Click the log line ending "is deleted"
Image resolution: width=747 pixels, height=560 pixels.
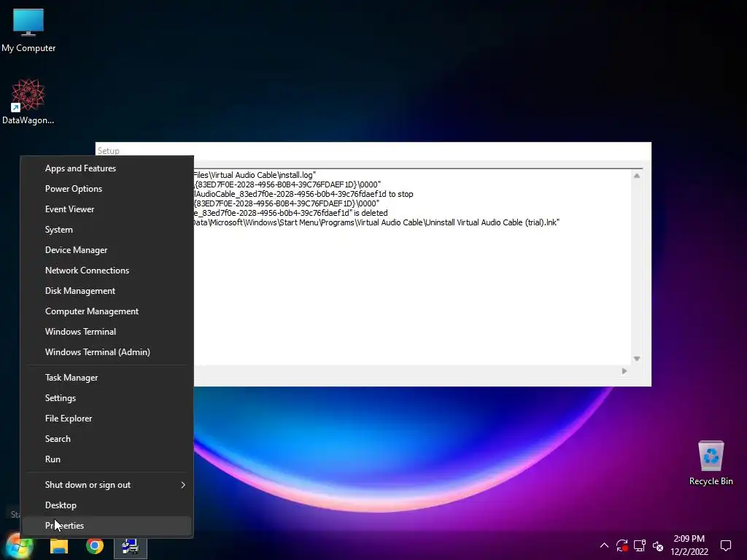click(x=291, y=213)
